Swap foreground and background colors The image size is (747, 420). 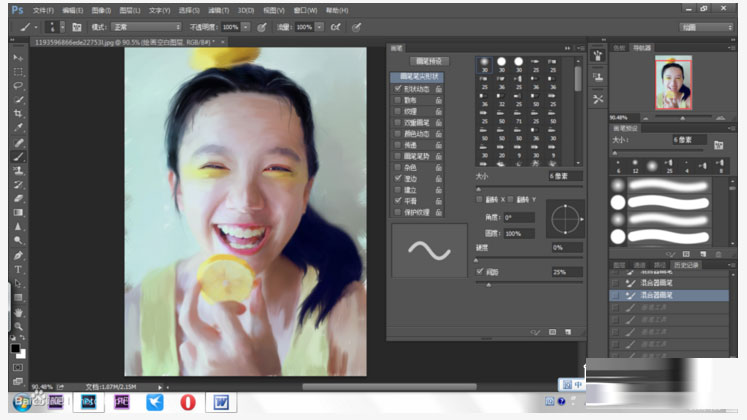(22, 338)
